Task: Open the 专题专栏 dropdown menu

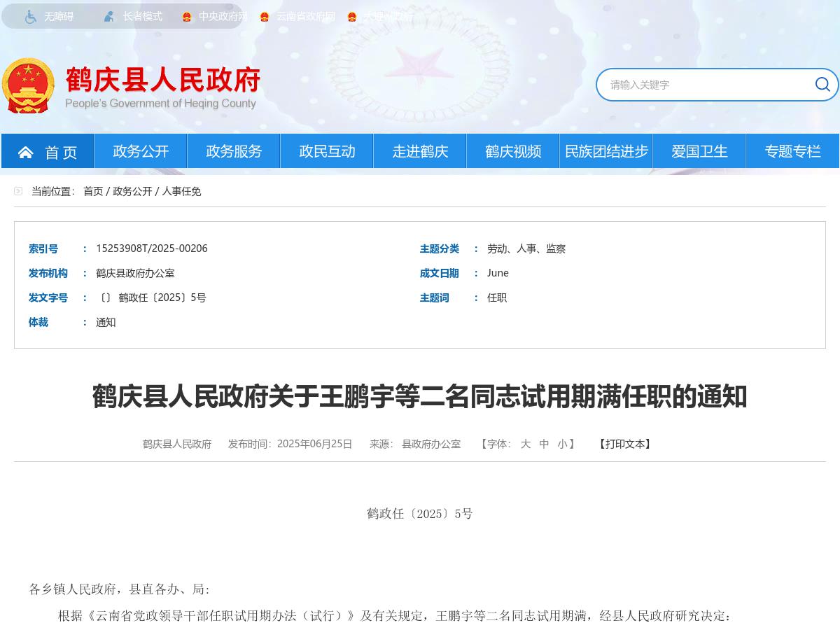Action: click(x=792, y=151)
